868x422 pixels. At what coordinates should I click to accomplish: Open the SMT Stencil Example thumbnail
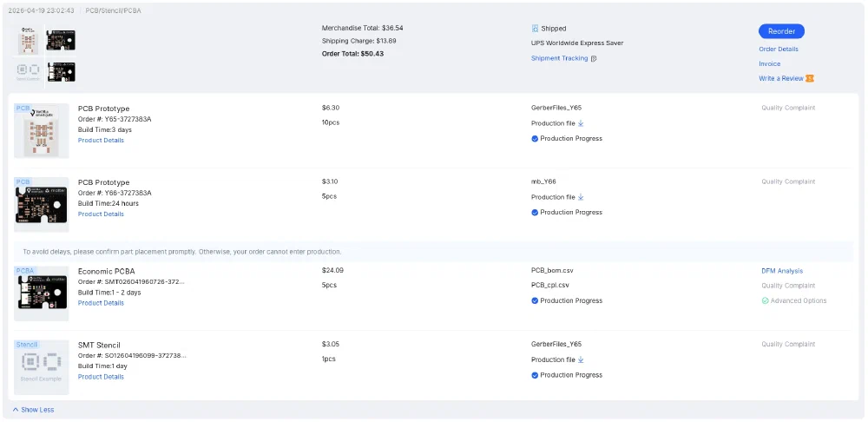(42, 367)
